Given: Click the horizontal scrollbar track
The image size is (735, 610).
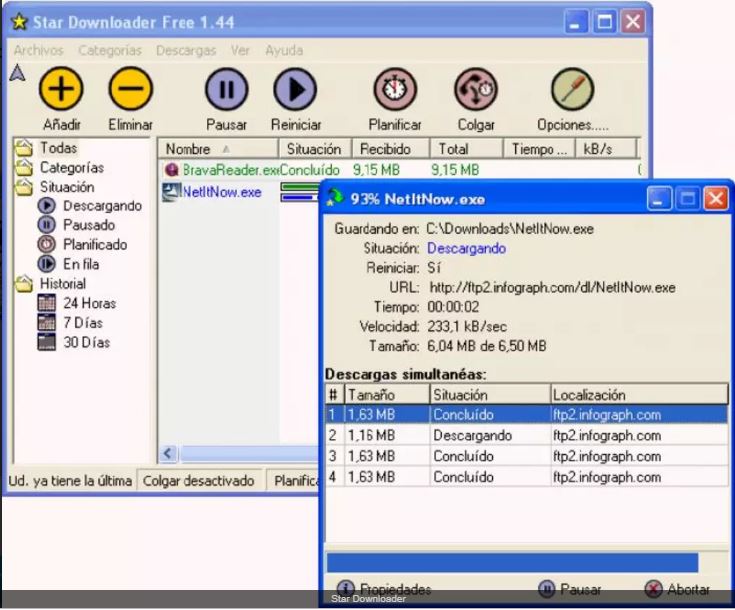Looking at the screenshot, I should (249, 453).
